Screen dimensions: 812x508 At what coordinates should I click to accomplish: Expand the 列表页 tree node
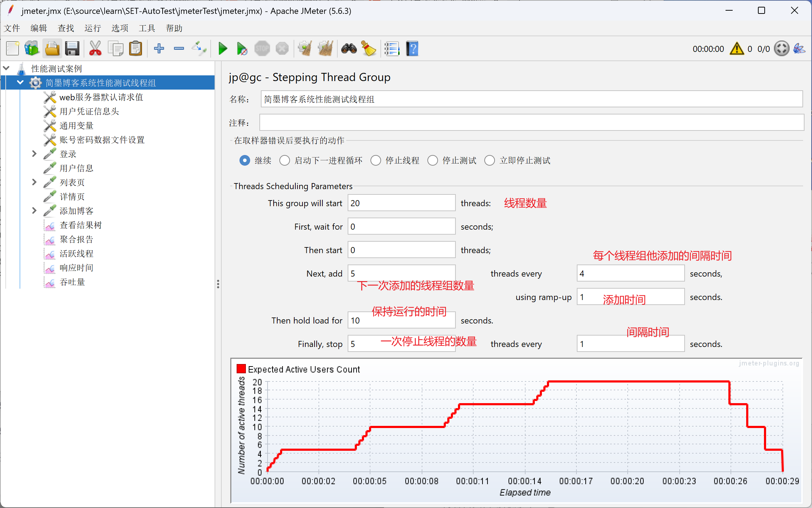pyautogui.click(x=34, y=182)
